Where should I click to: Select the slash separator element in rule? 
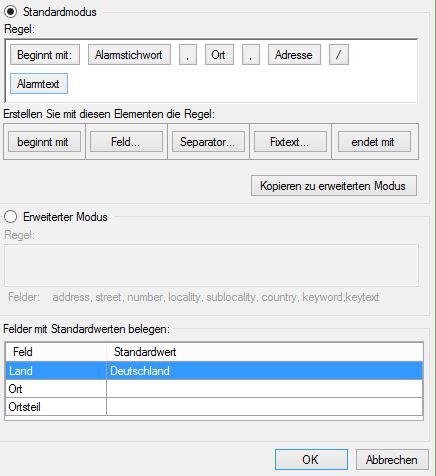[339, 55]
